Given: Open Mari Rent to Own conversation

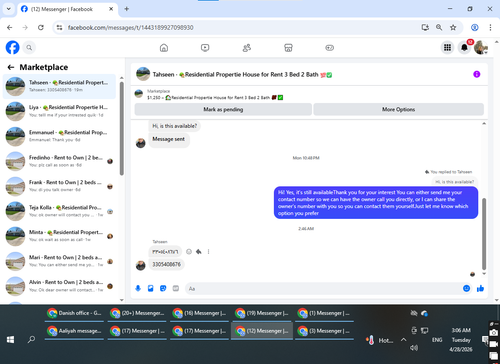Looking at the screenshot, I should [x=59, y=261].
